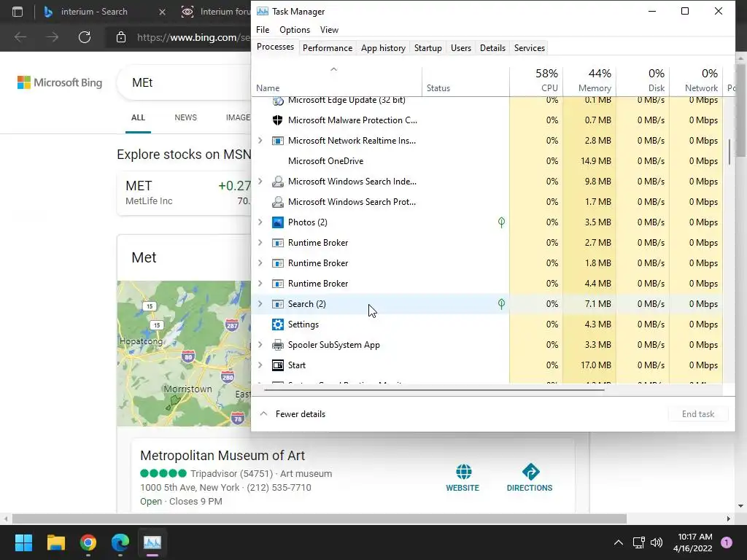Viewport: 747px width, 560px height.
Task: Show hidden icons in the system tray
Action: click(619, 542)
